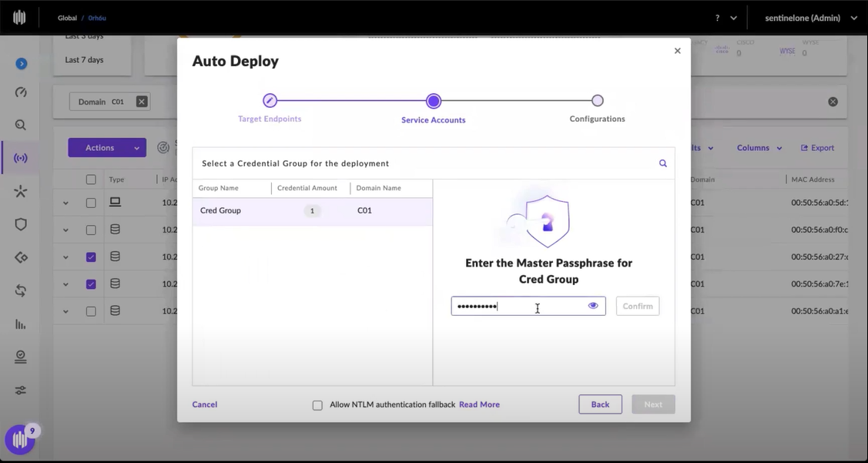This screenshot has height=463, width=868.
Task: Open the settings sliders icon in sidebar
Action: [x=21, y=391]
